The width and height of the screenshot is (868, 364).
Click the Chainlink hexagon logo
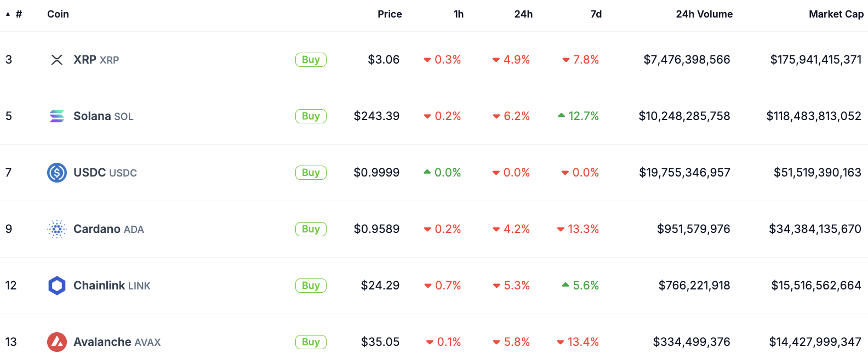click(57, 285)
